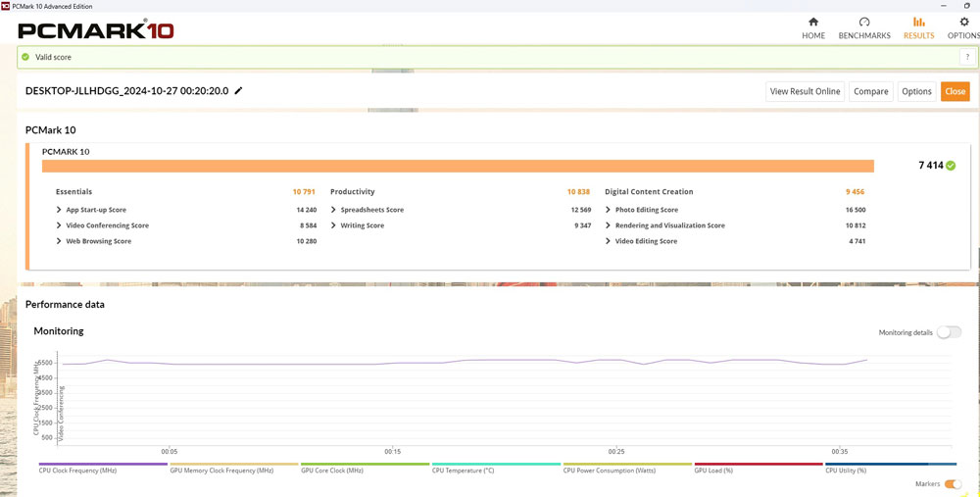
Task: Click the orange PCMark 10 score bar
Action: (x=458, y=166)
